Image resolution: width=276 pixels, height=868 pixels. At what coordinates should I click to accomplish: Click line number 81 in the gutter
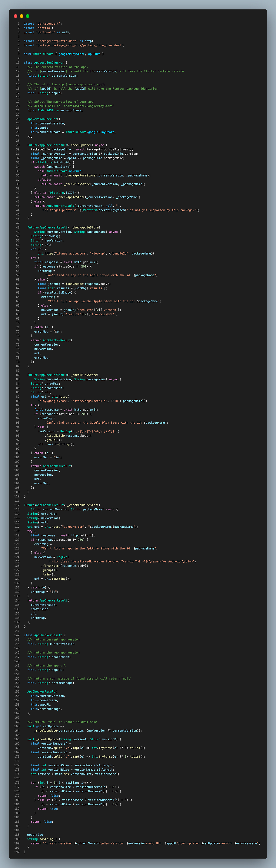pyautogui.click(x=18, y=371)
